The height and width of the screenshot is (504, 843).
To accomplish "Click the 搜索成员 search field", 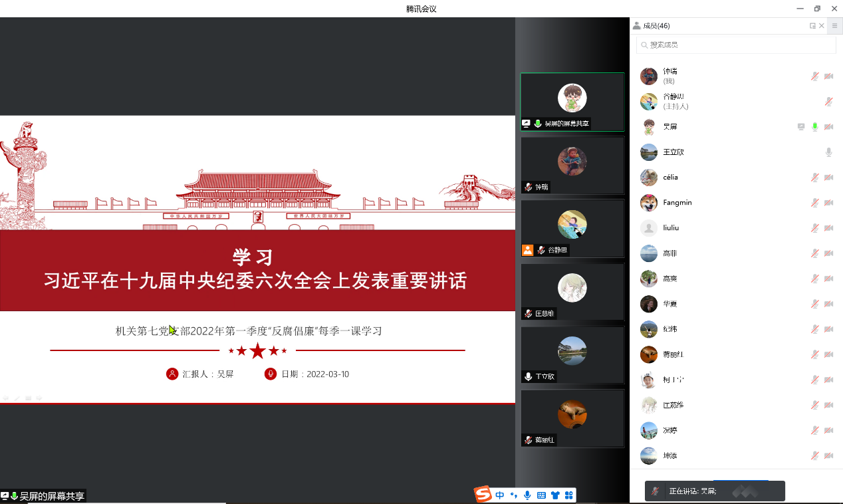I will click(x=736, y=45).
